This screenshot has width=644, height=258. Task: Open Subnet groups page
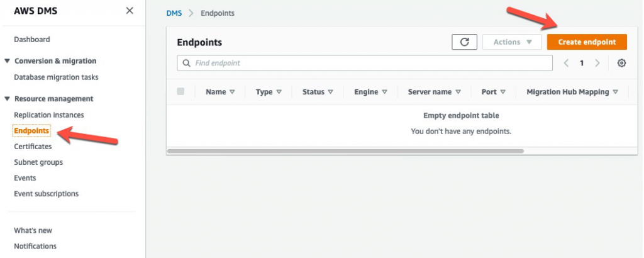(38, 162)
